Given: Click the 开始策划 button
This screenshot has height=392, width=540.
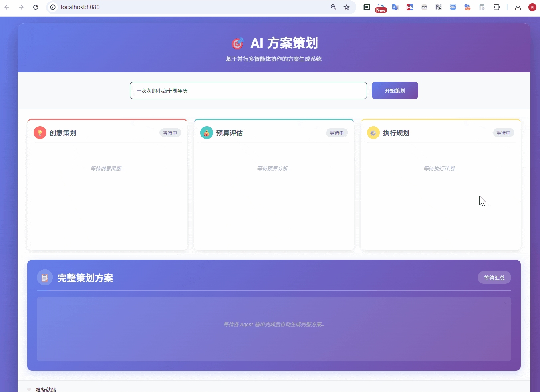Looking at the screenshot, I should click(395, 91).
